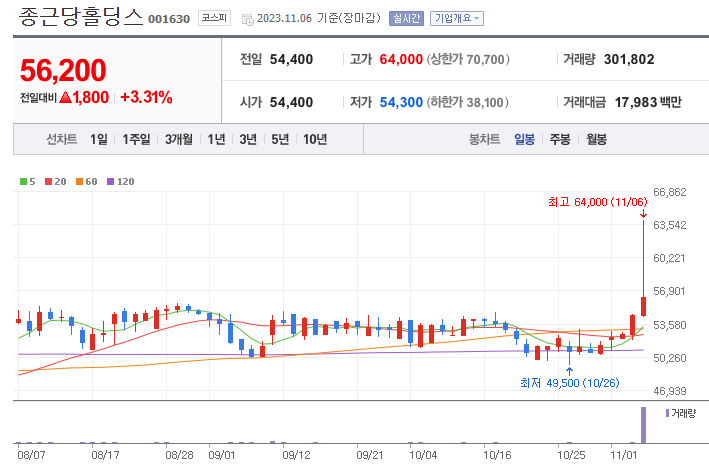Switch to the 주봉 candlestick chart
709x471 pixels.
click(x=560, y=139)
